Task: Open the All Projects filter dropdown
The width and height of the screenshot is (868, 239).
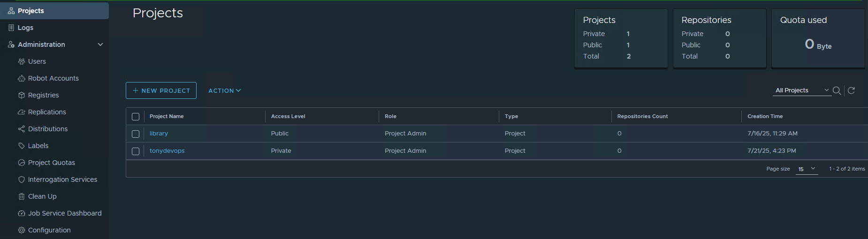Action: (x=801, y=90)
